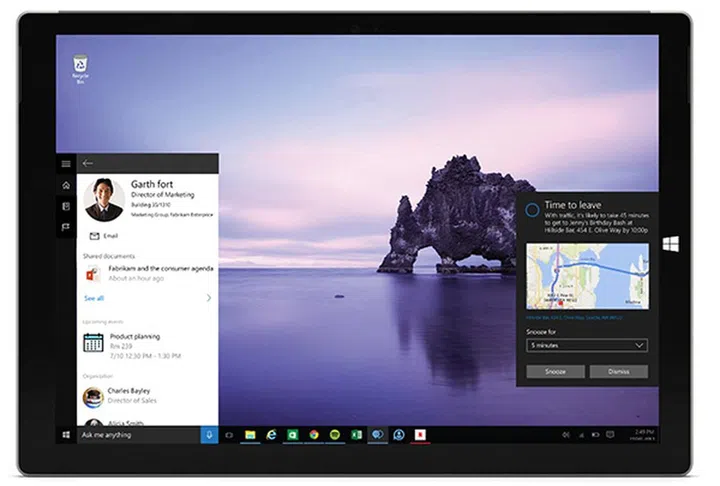The width and height of the screenshot is (720, 486).
Task: Go back using the back arrow
Action: tap(88, 163)
